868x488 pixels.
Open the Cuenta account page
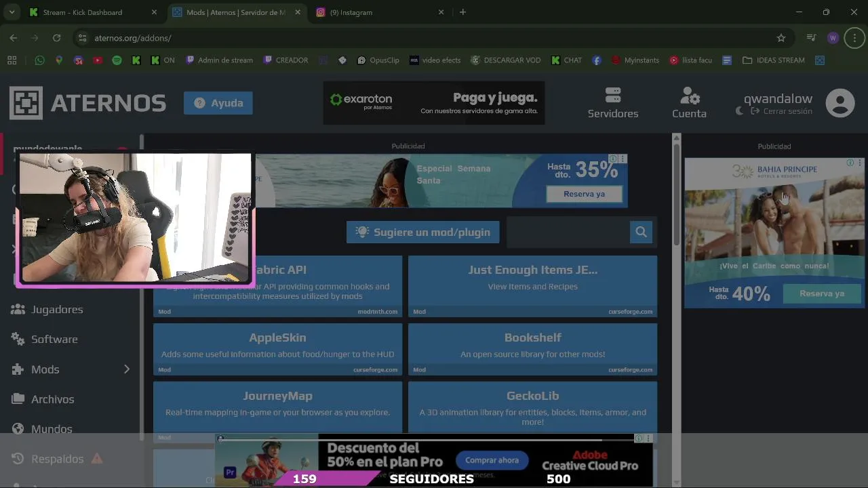689,103
